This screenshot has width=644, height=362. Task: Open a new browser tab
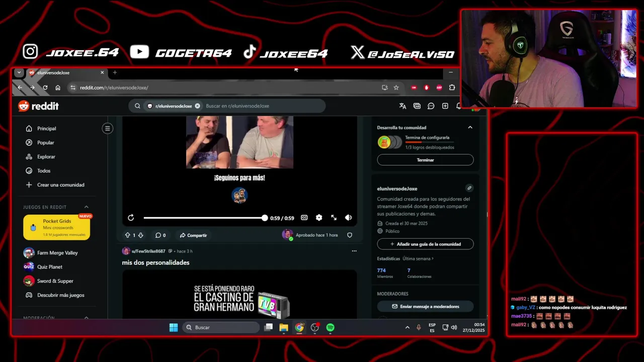point(115,72)
